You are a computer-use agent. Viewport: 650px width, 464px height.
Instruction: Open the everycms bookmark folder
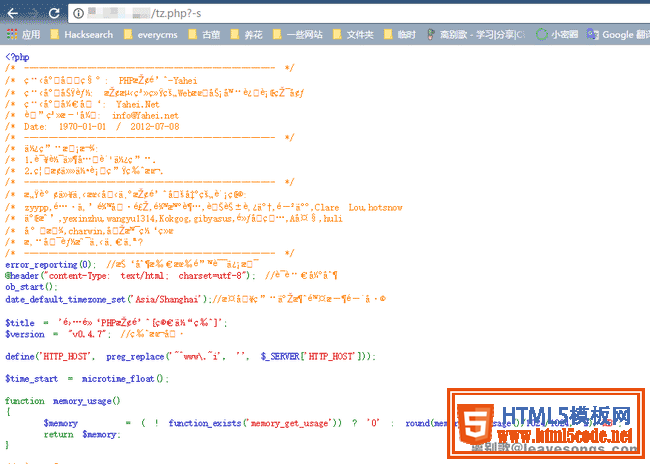pyautogui.click(x=151, y=34)
